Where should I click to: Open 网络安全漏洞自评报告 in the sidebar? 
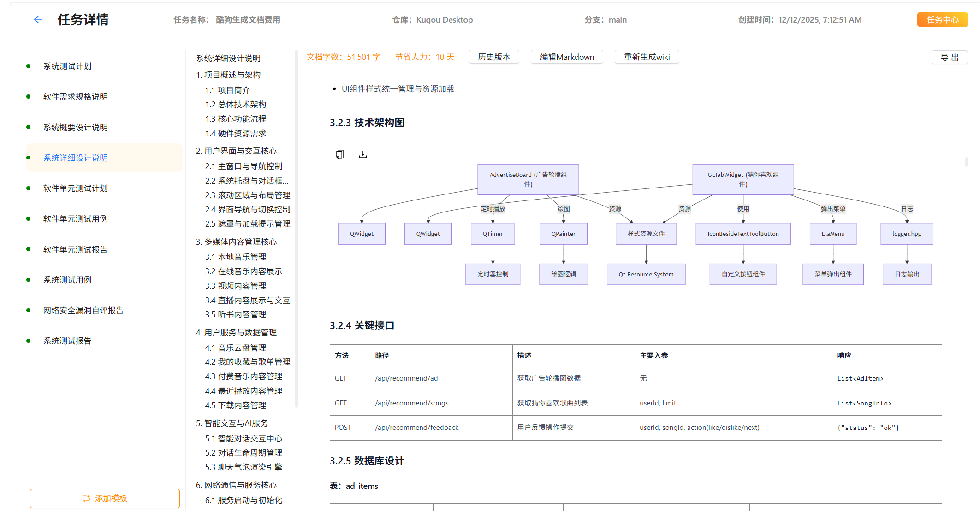83,310
